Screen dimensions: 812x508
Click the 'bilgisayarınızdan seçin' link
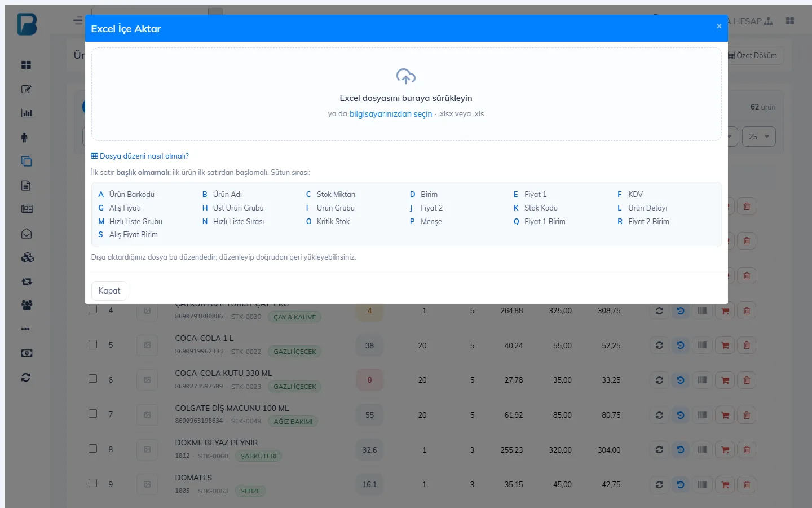click(391, 114)
